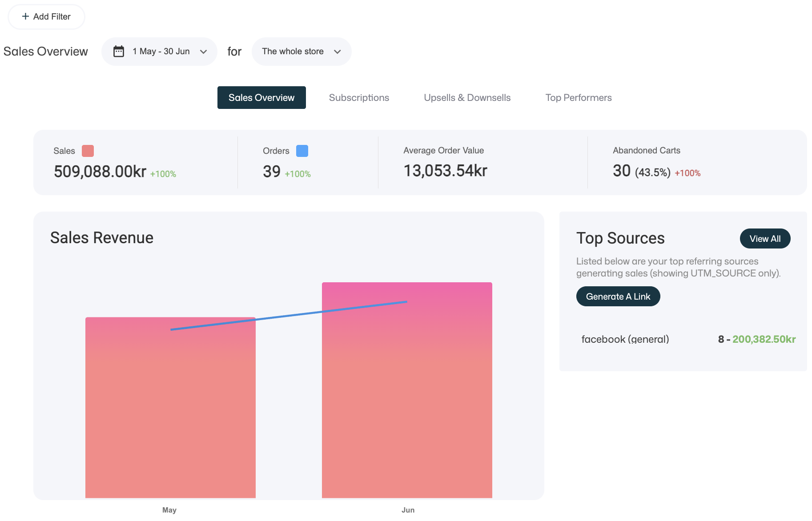Click the Add Filter button
812x521 pixels.
46,17
